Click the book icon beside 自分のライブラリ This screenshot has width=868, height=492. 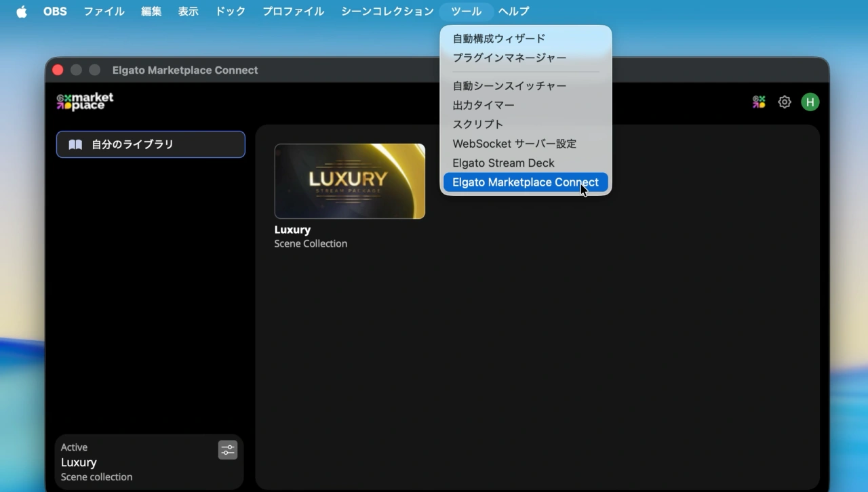click(77, 144)
